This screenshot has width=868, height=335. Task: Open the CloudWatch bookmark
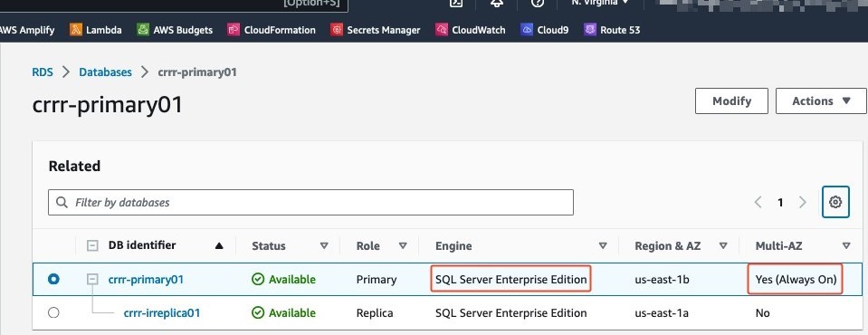(471, 30)
